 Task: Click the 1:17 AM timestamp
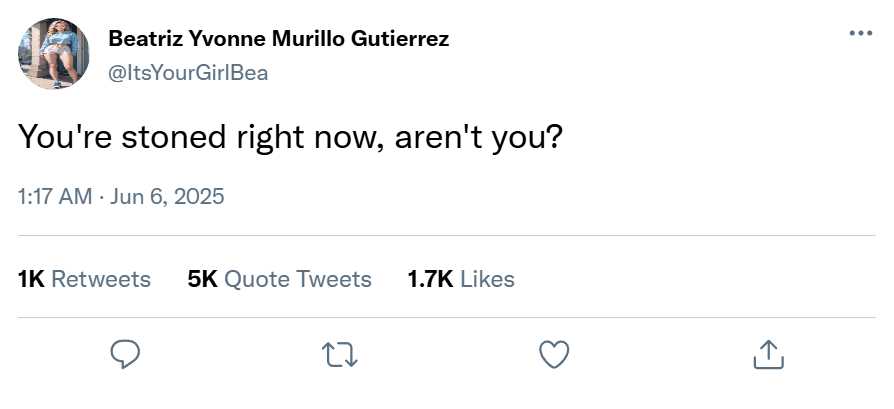[55, 195]
